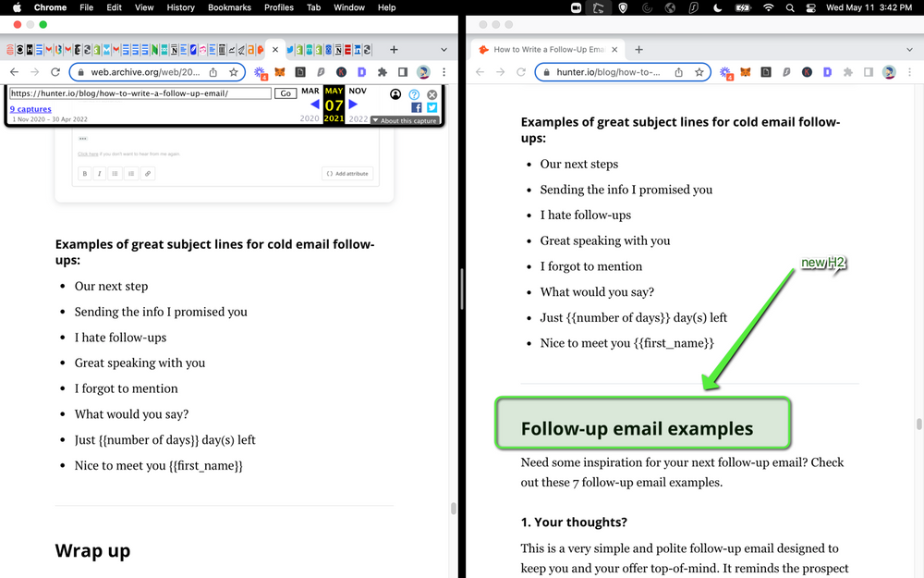Open the History menu in the menu bar
Screen dimensions: 924x578
[180, 7]
